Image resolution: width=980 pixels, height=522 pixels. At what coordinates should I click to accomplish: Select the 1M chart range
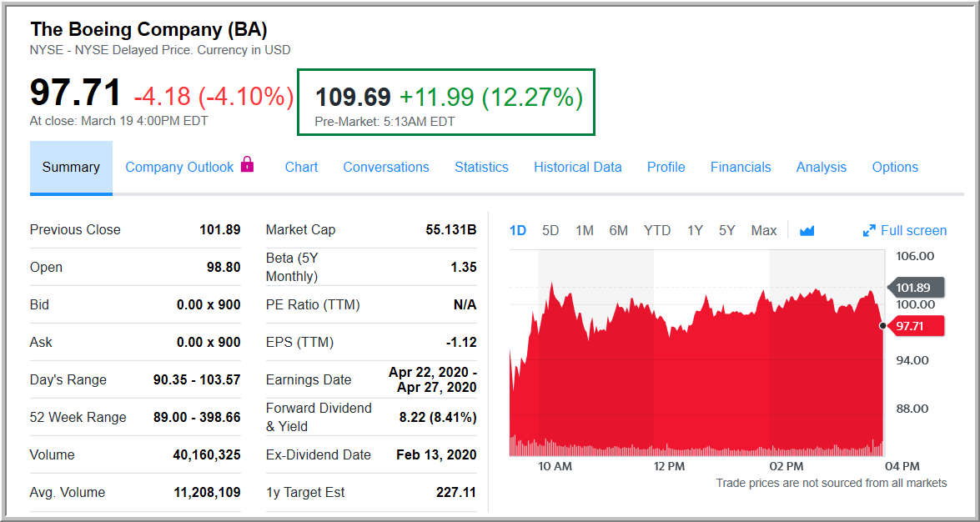[585, 231]
